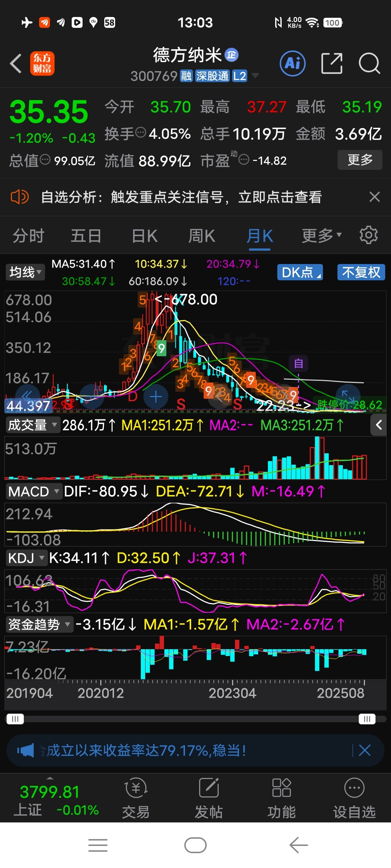This screenshot has width=391, height=868.
Task: Open chart settings gear icon
Action: 369,235
